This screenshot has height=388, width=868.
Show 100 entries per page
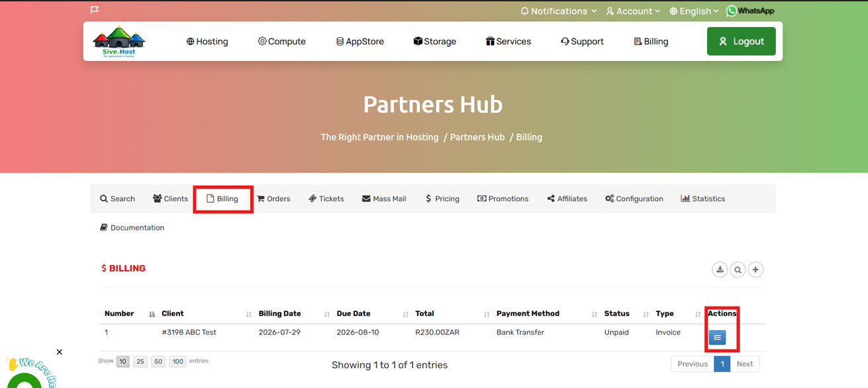click(x=177, y=362)
